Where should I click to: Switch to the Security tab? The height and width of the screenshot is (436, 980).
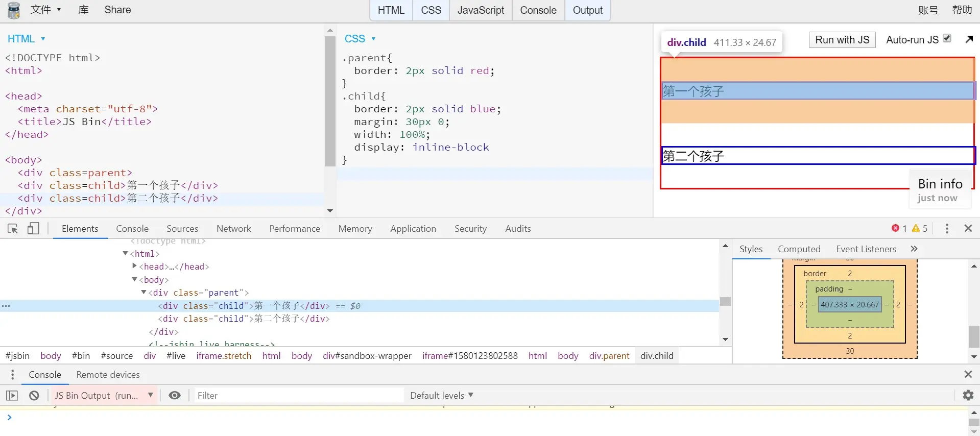471,229
